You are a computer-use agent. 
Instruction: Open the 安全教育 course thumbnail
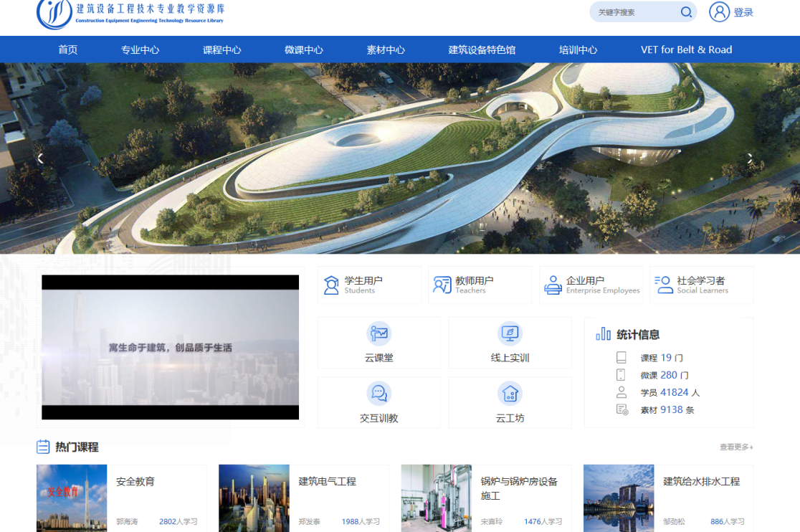(x=72, y=498)
